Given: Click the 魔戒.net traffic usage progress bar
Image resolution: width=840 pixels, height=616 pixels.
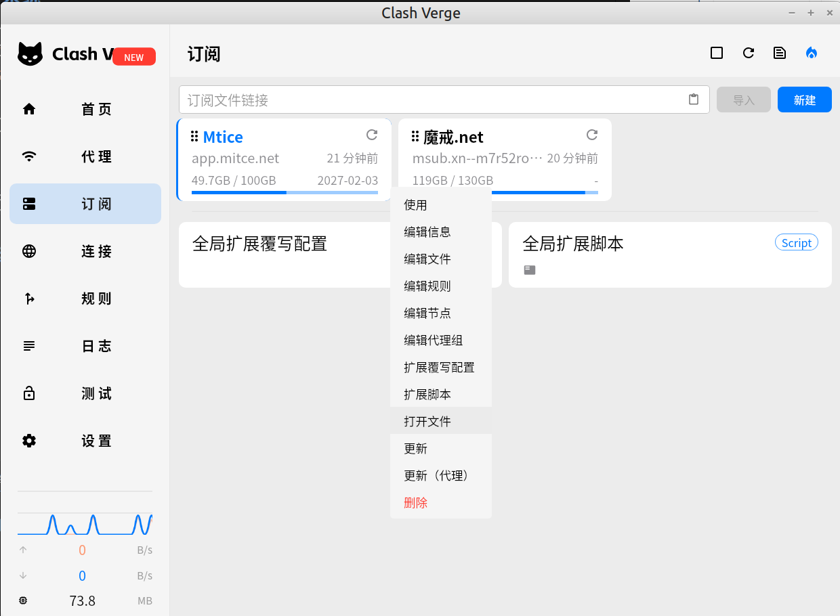Looking at the screenshot, I should point(545,192).
